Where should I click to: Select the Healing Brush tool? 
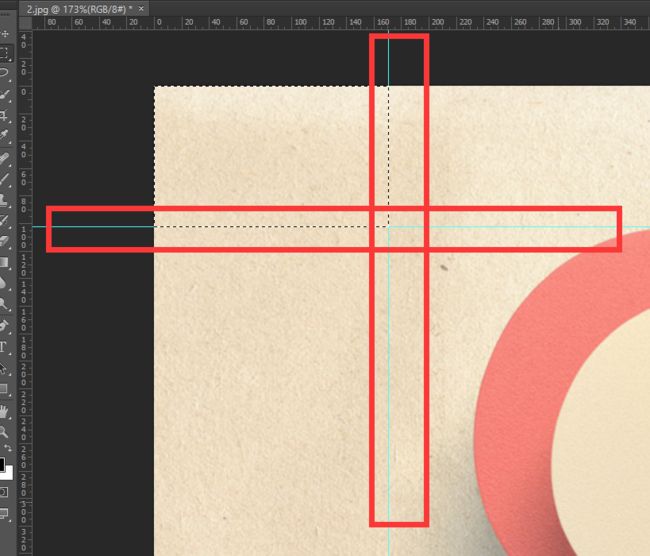(5, 159)
